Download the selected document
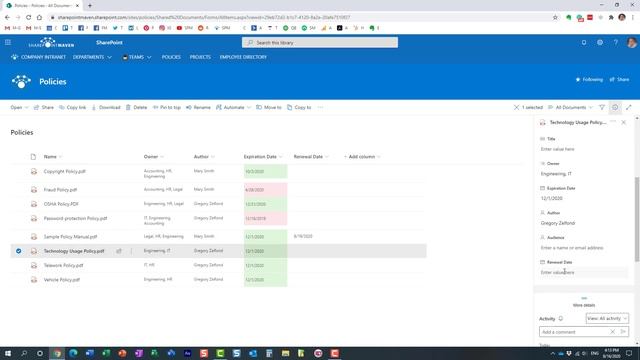 [106, 107]
